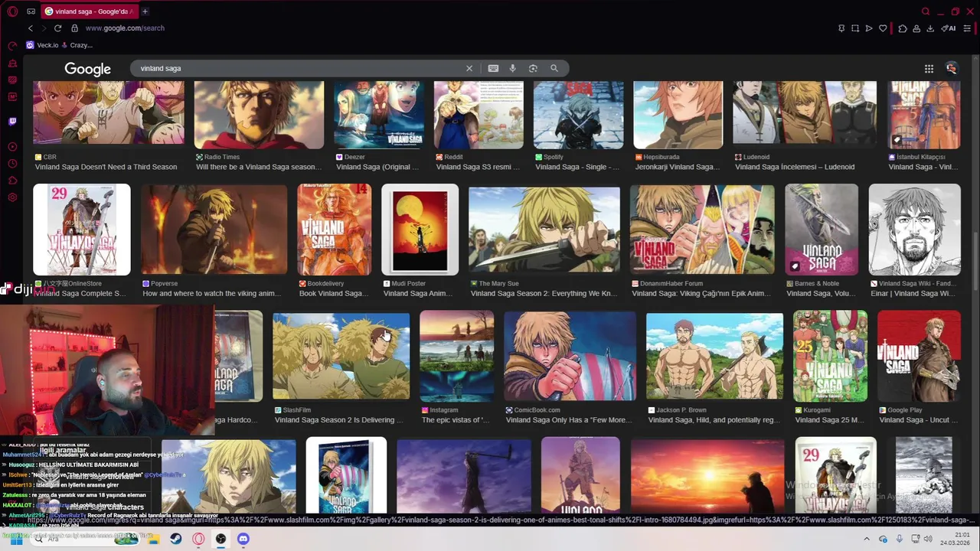Take a snapshot with the capture icon

(x=855, y=28)
